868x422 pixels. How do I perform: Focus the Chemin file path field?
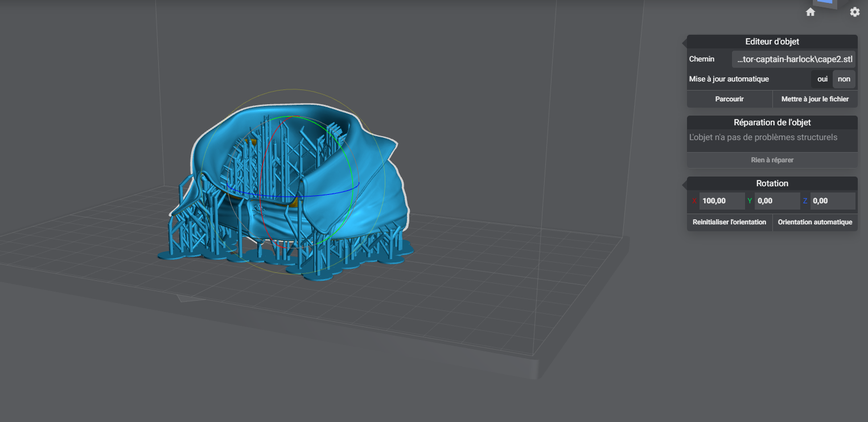(793, 59)
